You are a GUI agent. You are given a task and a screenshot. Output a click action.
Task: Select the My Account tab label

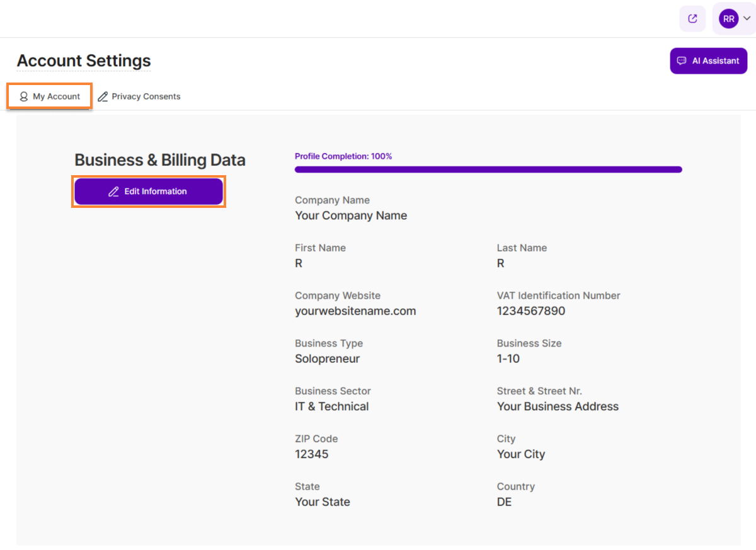(x=57, y=96)
